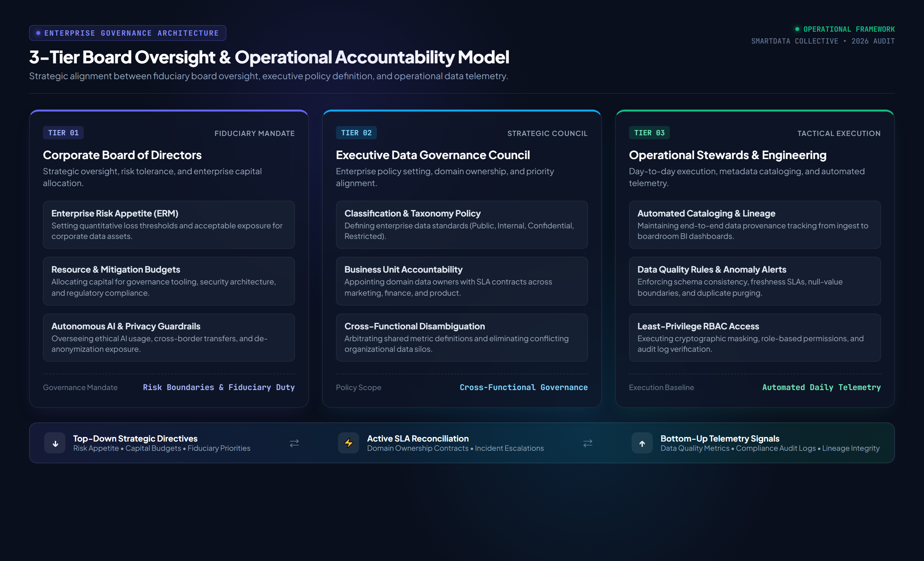
Task: Click the Enterprise Governance Architecture pill label
Action: click(x=127, y=33)
